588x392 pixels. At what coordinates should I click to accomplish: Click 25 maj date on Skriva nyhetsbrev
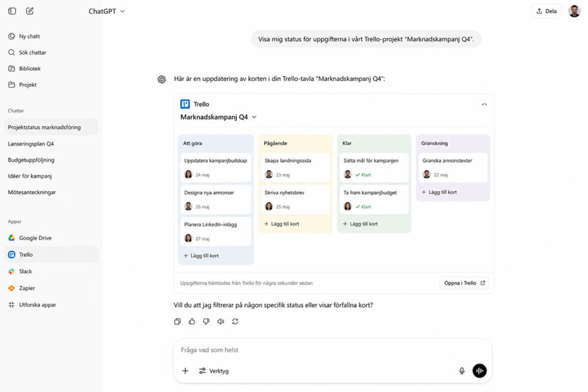283,207
